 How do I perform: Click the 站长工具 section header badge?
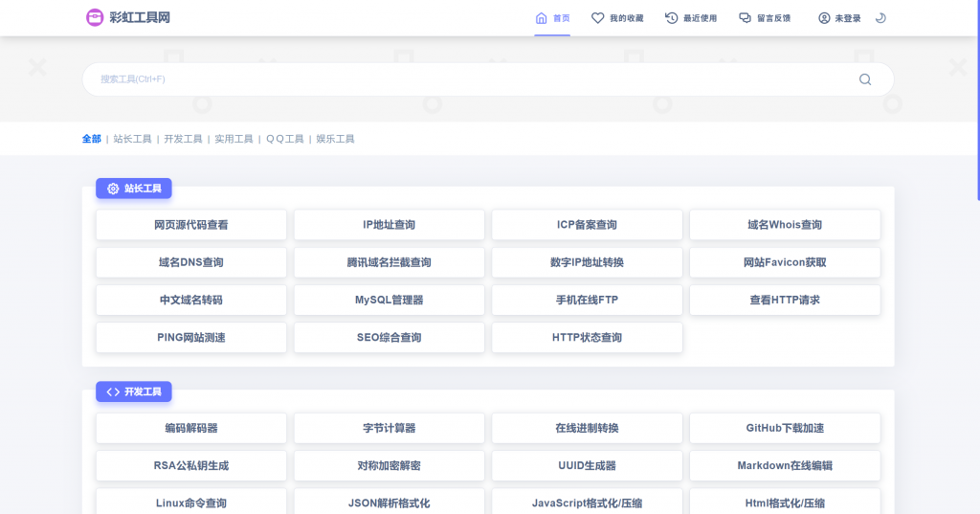point(134,189)
